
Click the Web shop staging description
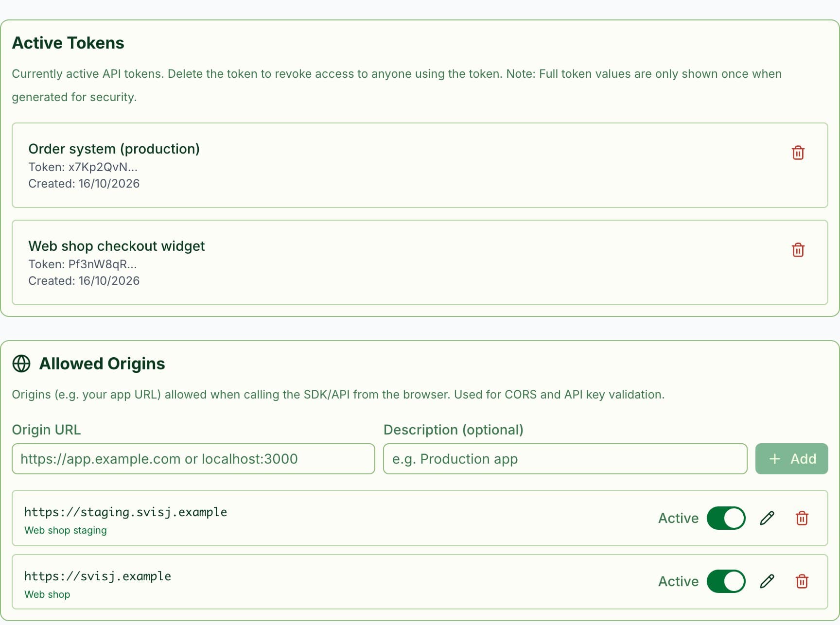[x=66, y=530]
